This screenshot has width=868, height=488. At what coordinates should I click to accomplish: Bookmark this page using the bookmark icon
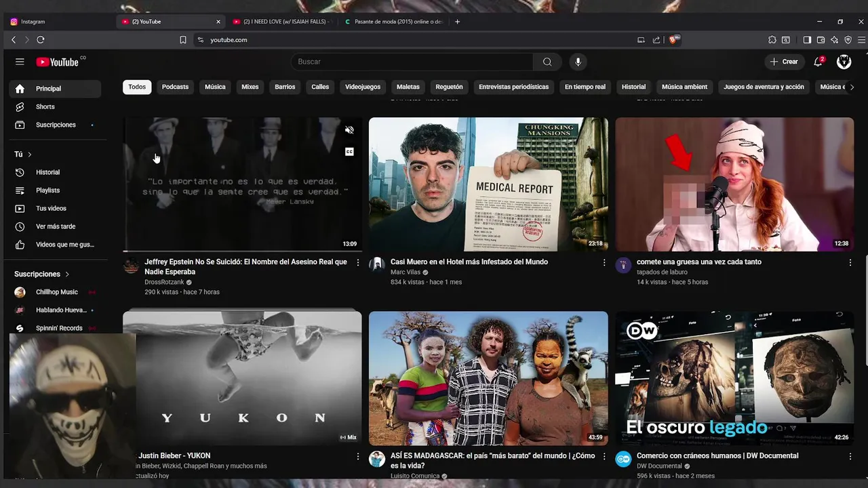pyautogui.click(x=183, y=40)
